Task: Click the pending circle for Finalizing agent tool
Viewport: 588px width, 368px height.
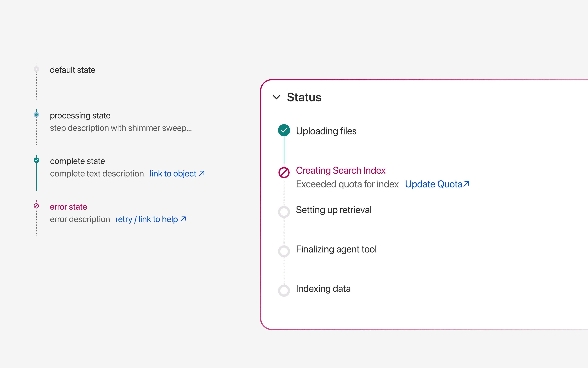Action: [284, 251]
